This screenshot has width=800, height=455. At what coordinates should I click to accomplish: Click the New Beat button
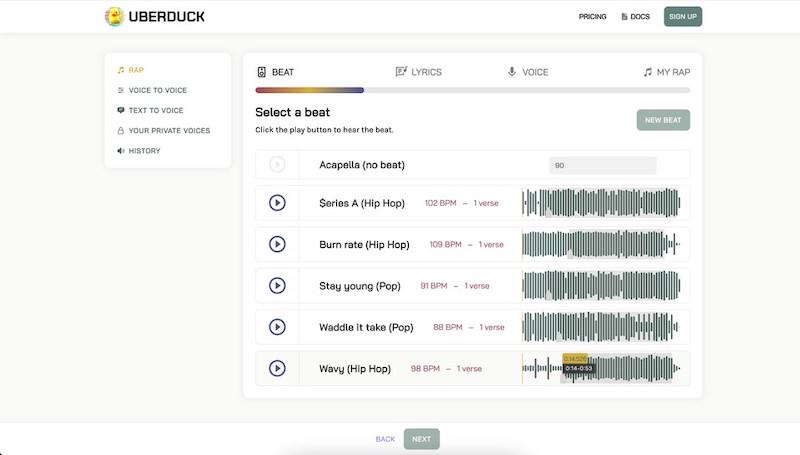[663, 120]
